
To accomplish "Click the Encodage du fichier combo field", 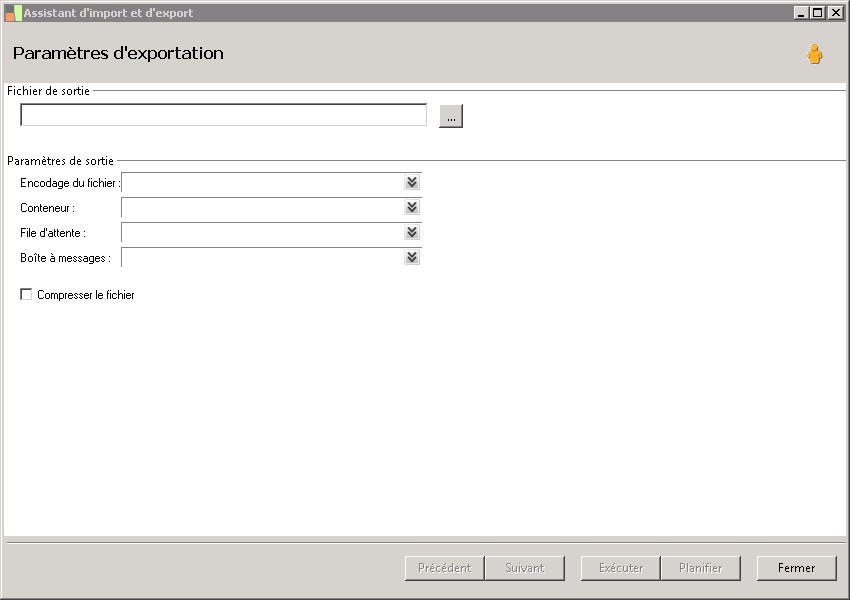I will [x=262, y=183].
